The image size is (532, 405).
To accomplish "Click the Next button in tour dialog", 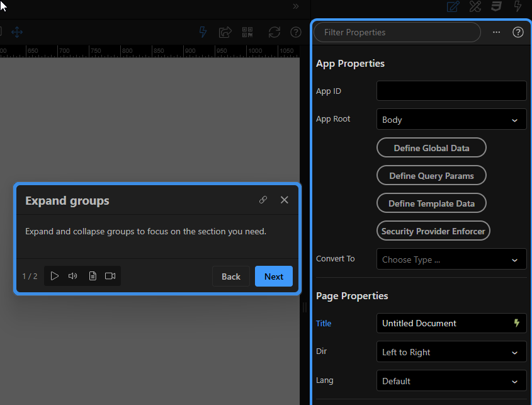I will (274, 277).
